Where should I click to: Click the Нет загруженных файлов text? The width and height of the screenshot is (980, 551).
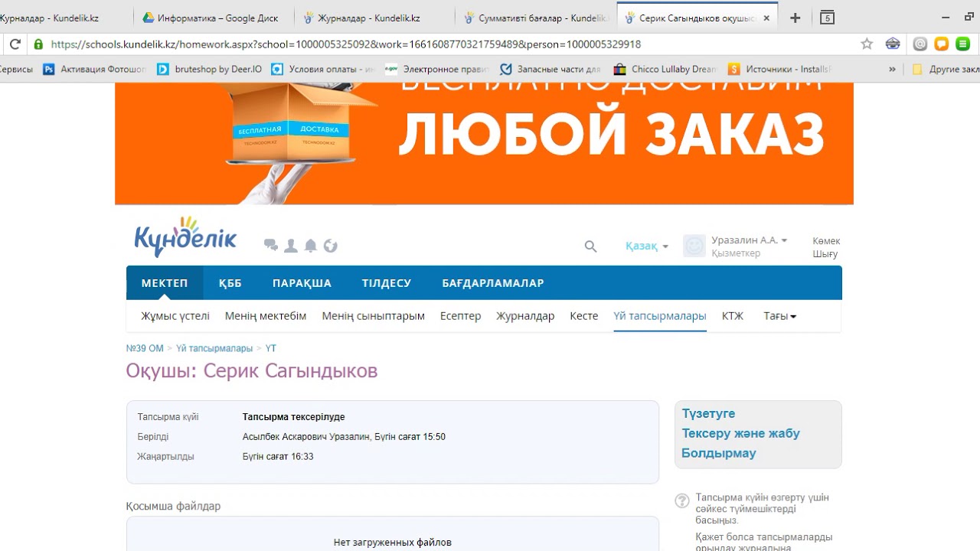(392, 543)
